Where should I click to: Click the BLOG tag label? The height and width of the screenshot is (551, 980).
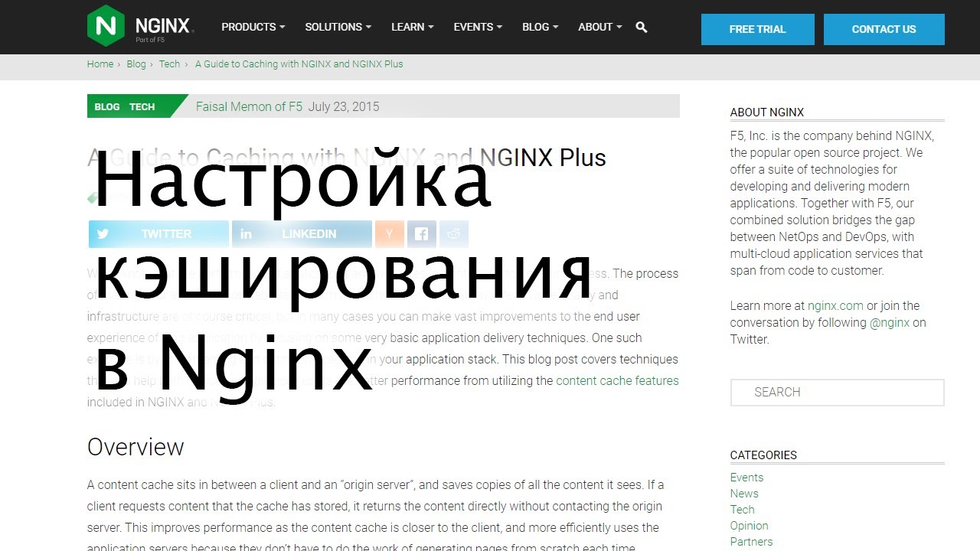click(107, 107)
